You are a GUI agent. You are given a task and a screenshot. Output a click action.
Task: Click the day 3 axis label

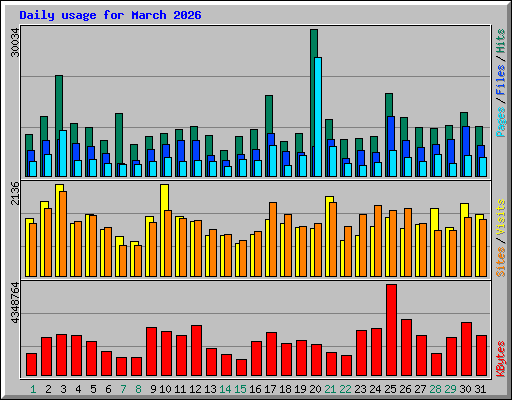click(63, 389)
